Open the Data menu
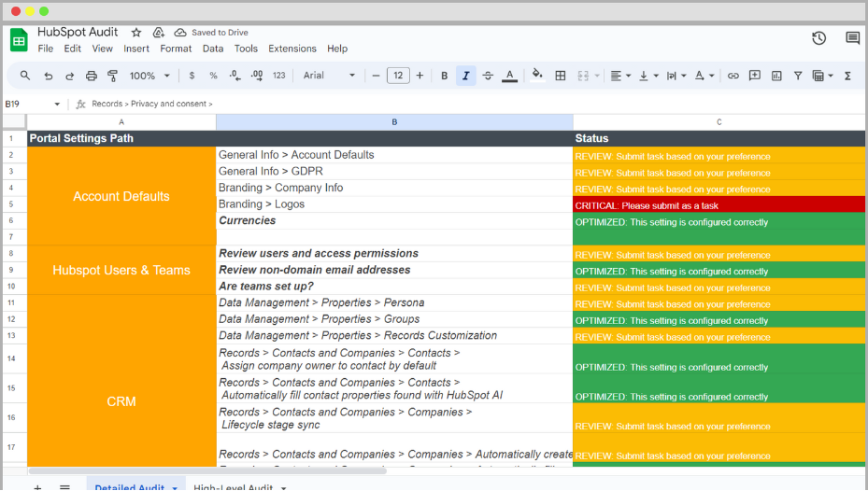 coord(213,49)
